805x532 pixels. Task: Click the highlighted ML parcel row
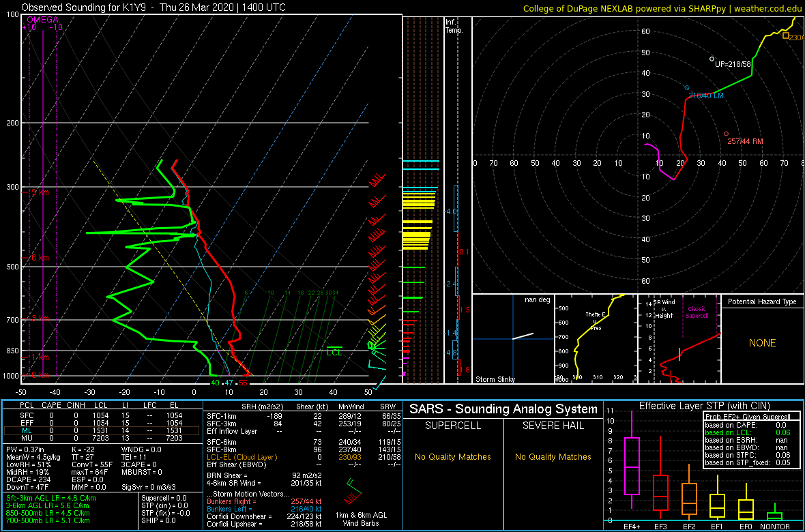[102, 430]
